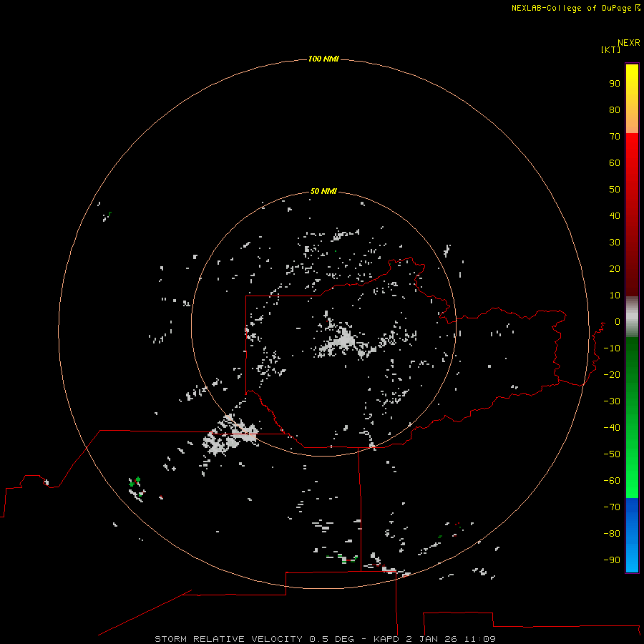This screenshot has height=644, width=644.
Task: Click the -40 value on the velocity scale
Action: [612, 428]
